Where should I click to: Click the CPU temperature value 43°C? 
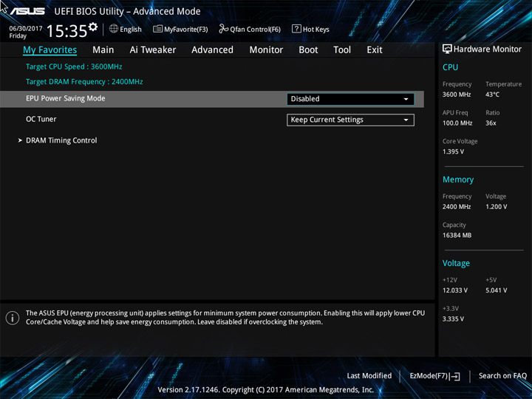pos(492,95)
